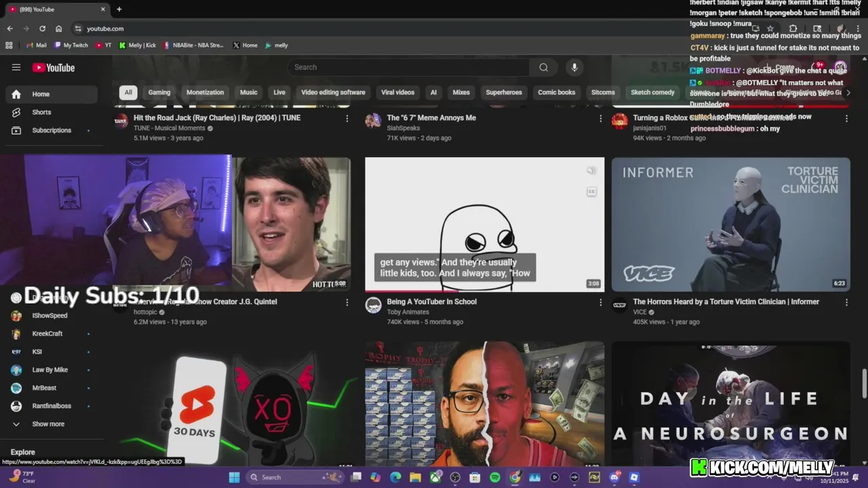Open options for the VICE Informer video
Screen dimensions: 868x488
(846, 302)
